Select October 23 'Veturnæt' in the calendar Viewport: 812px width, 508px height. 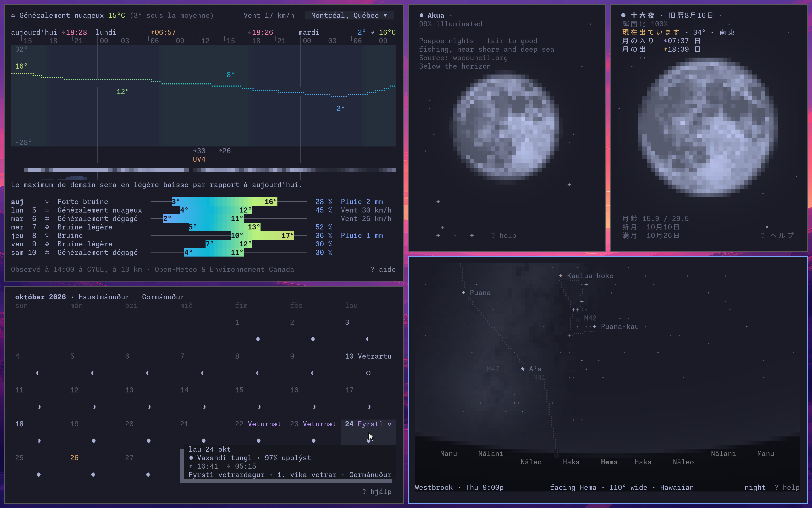coord(313,424)
